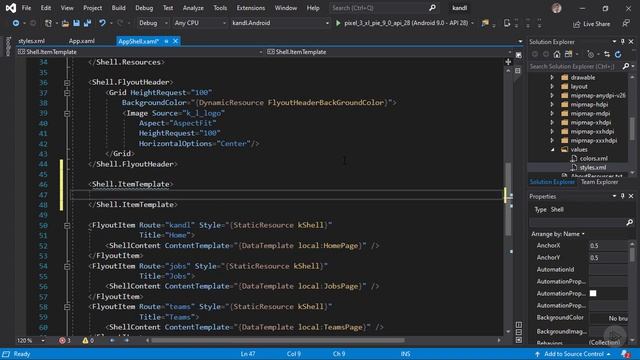Toggle the AutomationProp checkbox in Properties
The width and height of the screenshot is (640, 360).
coord(593,293)
